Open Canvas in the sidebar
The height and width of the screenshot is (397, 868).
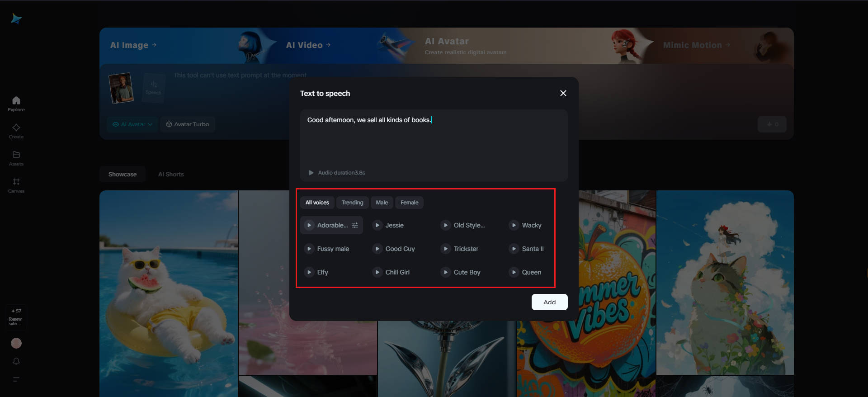16,185
